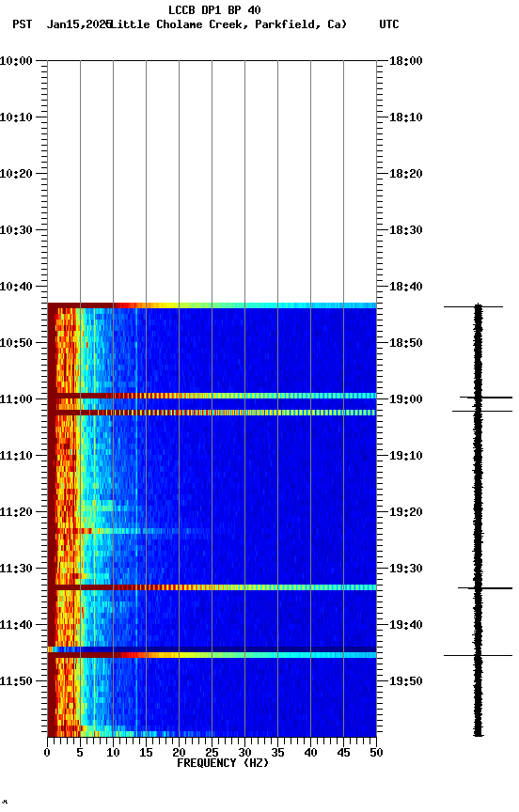Click the spectrogram band near 11:46

coord(212,655)
